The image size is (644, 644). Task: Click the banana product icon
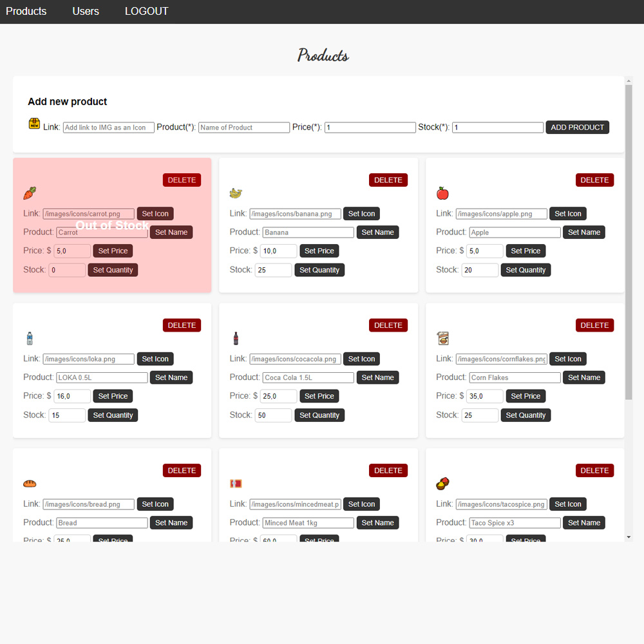click(236, 193)
